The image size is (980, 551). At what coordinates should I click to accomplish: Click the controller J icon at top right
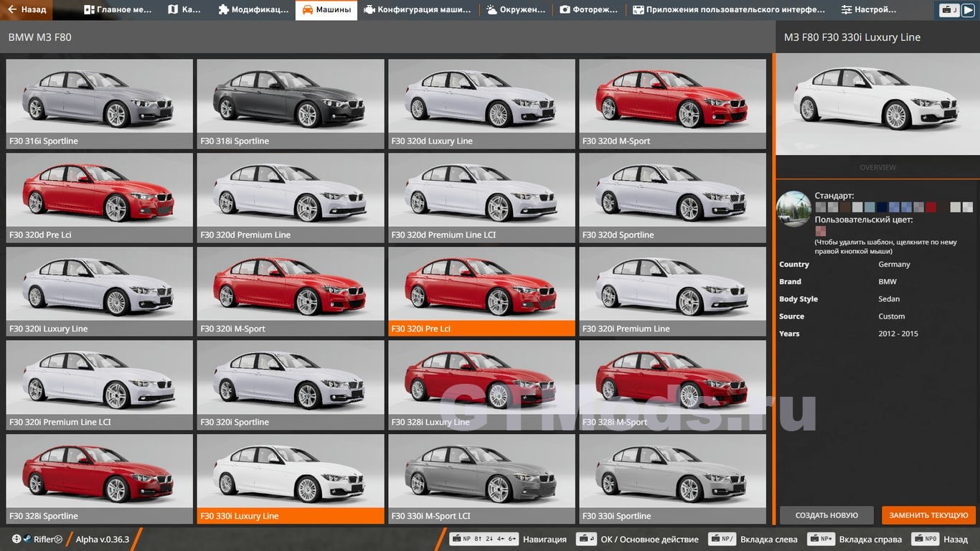tap(950, 10)
